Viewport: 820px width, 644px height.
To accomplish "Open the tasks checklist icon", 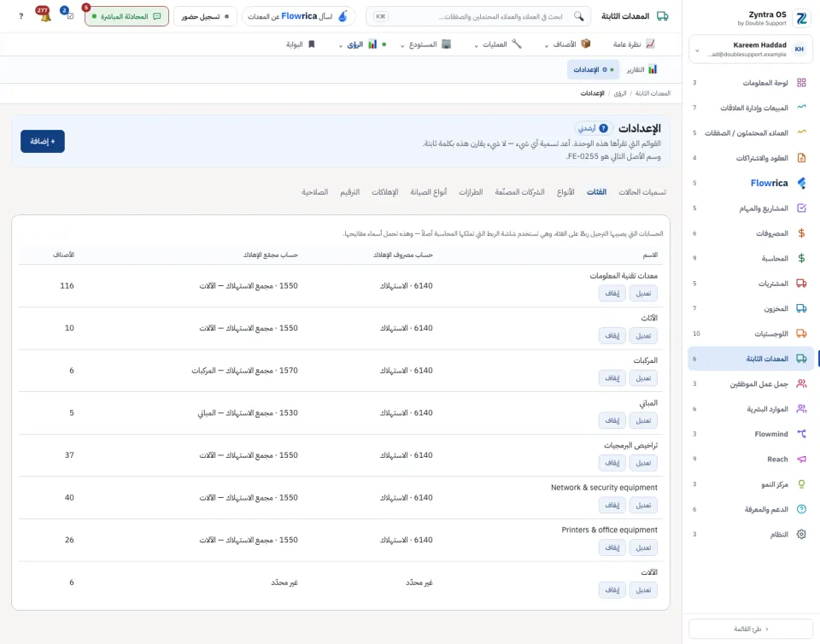I will click(x=70, y=15).
